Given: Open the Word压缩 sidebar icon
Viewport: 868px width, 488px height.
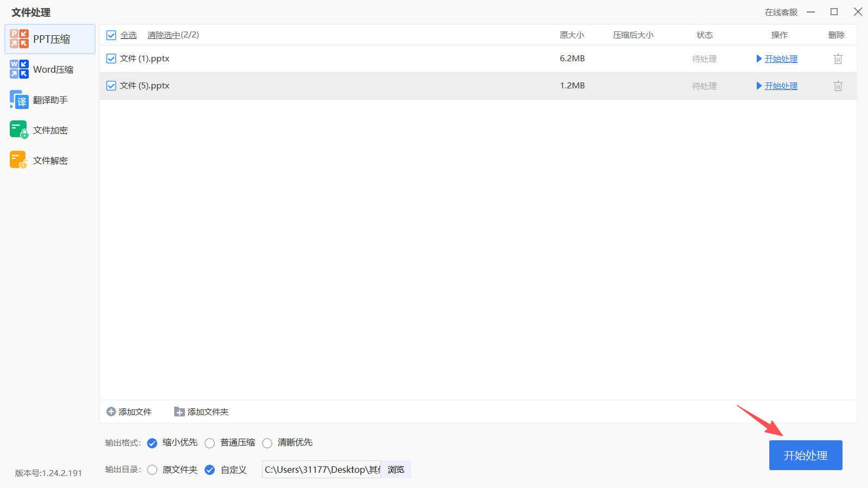Looking at the screenshot, I should 19,69.
